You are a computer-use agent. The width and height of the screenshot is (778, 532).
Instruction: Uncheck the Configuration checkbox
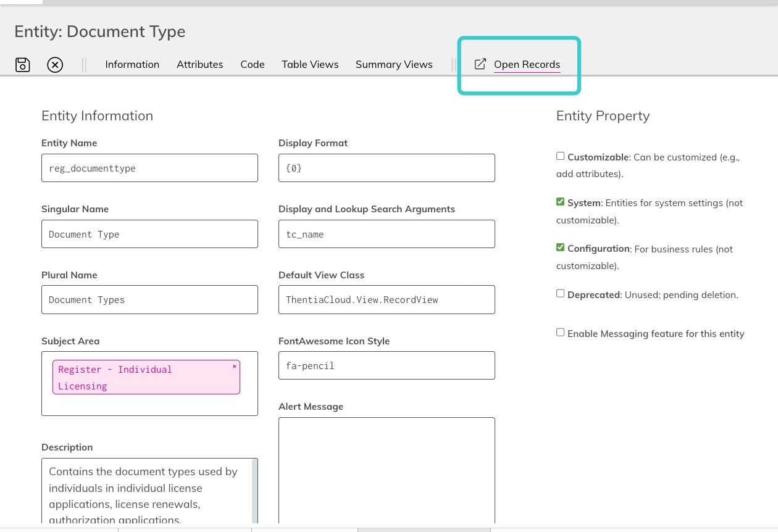coord(560,247)
